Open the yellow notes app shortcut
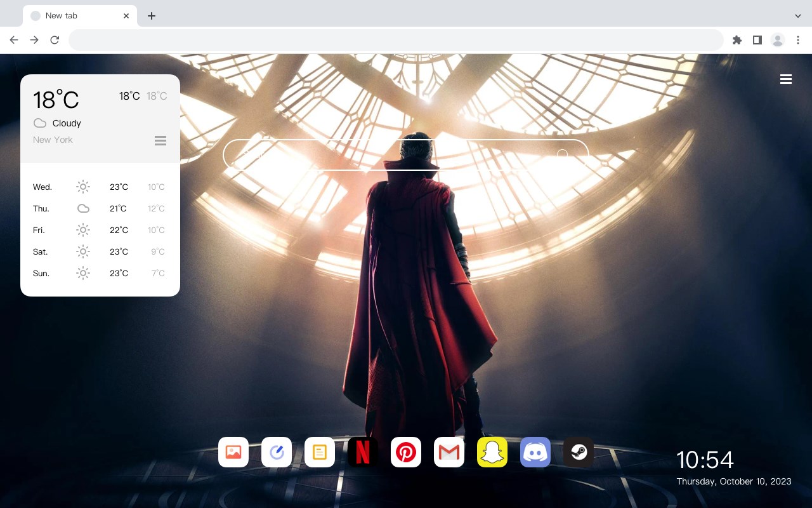 (x=320, y=452)
